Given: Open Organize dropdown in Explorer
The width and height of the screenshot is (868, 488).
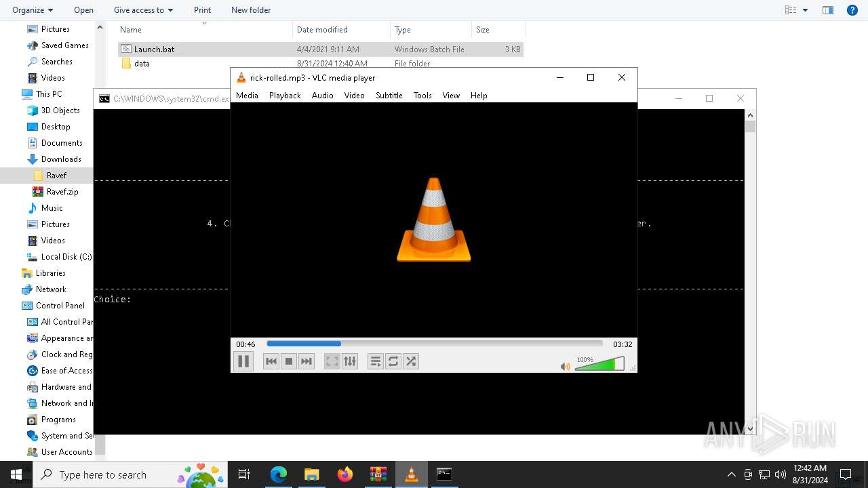Looking at the screenshot, I should 33,10.
